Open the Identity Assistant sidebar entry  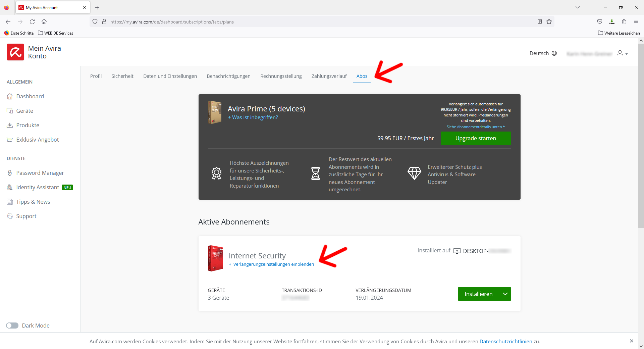[38, 187]
